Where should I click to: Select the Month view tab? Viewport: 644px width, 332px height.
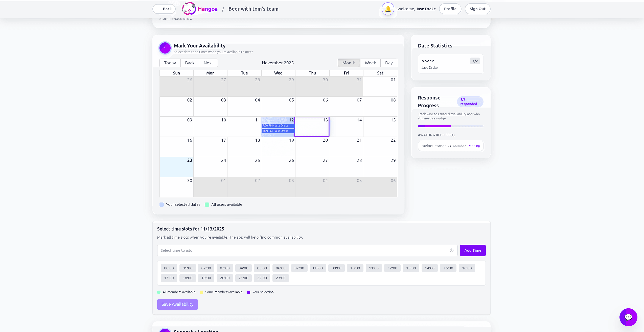click(x=349, y=63)
